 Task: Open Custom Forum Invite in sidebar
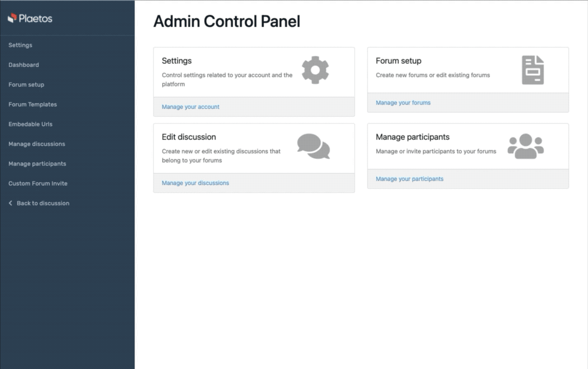38,184
